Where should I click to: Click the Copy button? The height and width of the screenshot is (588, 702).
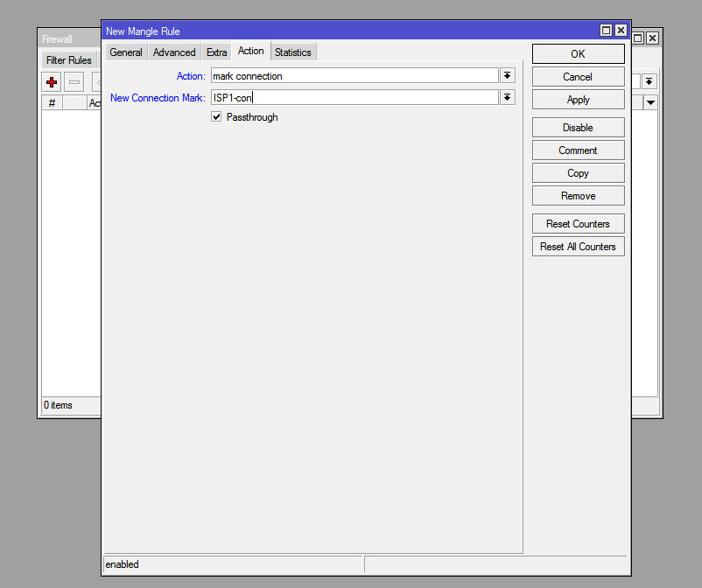coord(578,173)
